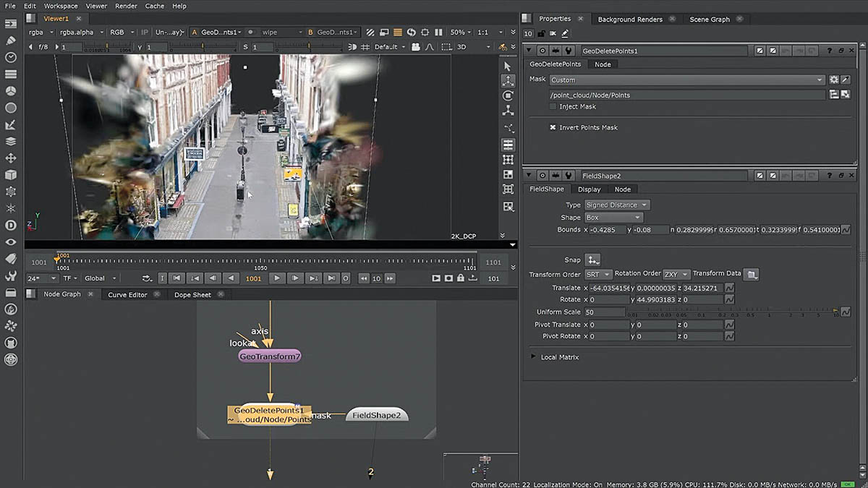Select the viewer arrow selection tool

coord(508,66)
